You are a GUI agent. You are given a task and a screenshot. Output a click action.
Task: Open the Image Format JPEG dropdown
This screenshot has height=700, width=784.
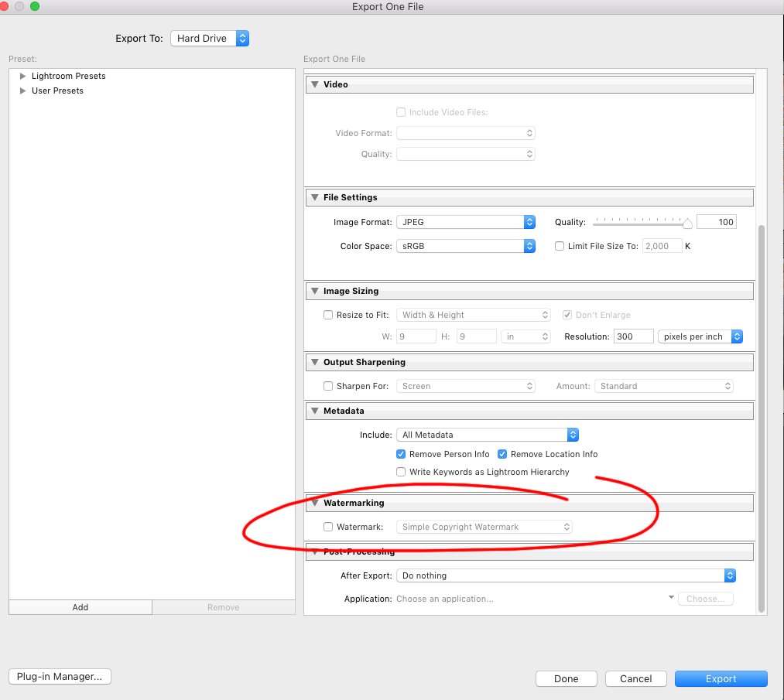[x=465, y=222]
